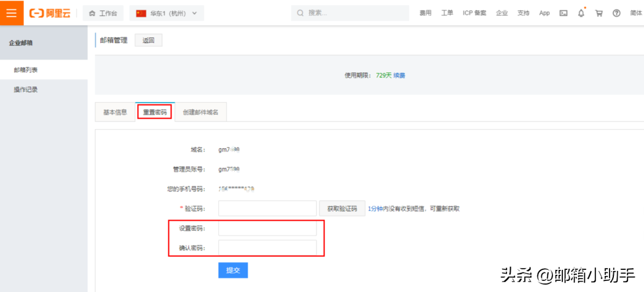This screenshot has height=292, width=644.
Task: Switch to the 基本信息 tab
Action: 115,112
